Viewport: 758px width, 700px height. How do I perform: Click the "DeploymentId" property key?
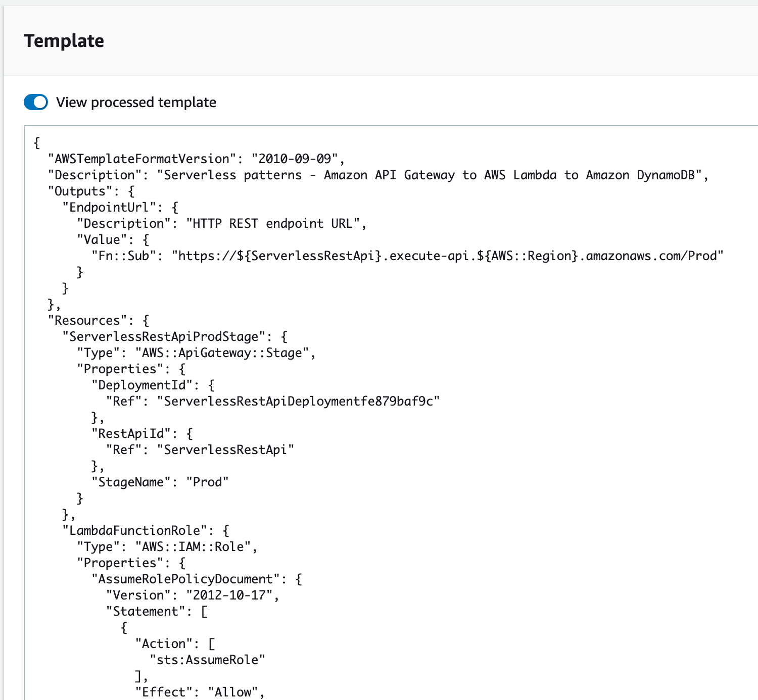tap(146, 385)
